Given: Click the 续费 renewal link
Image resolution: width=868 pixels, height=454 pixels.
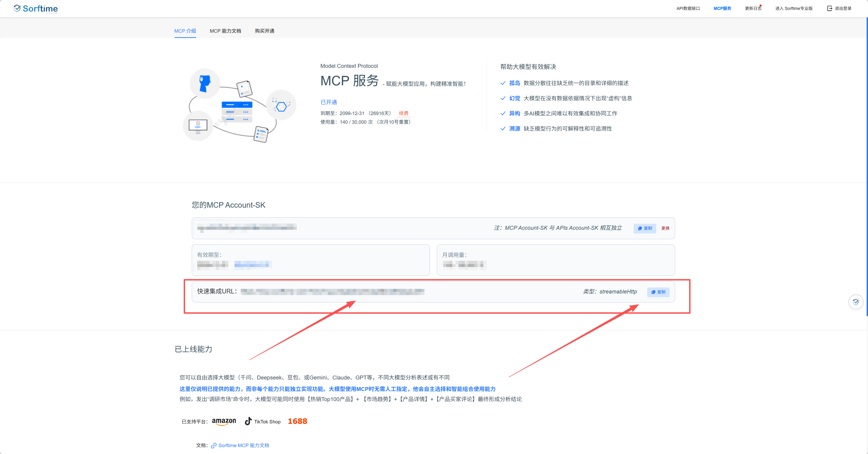Looking at the screenshot, I should coord(403,113).
